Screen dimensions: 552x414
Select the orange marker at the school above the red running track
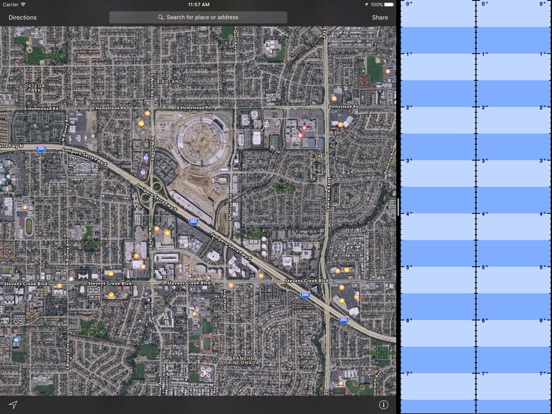[194, 314]
